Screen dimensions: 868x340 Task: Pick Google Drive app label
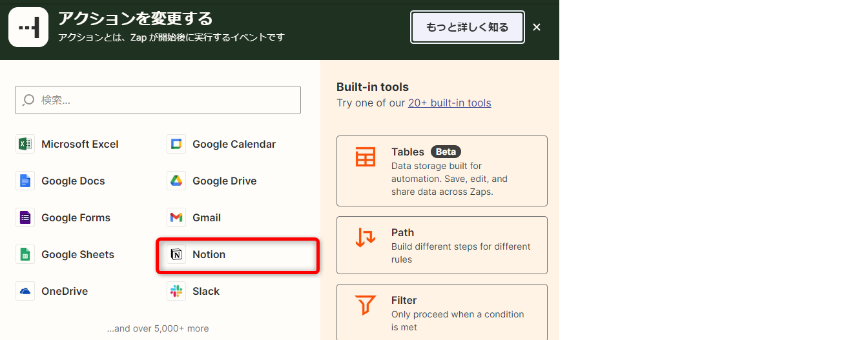224,181
